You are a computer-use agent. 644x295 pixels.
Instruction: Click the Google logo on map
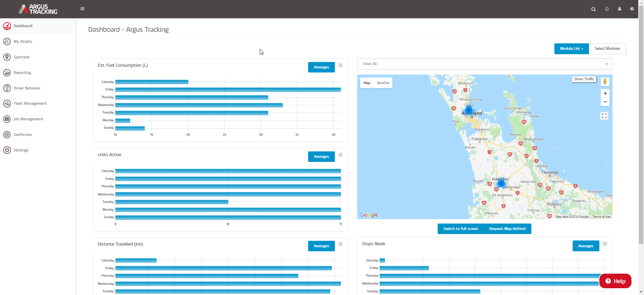(369, 215)
